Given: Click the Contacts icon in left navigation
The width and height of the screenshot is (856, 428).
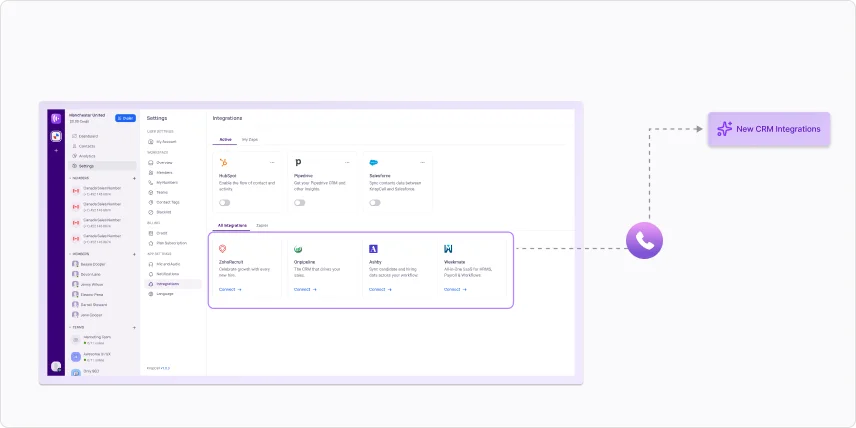Looking at the screenshot, I should point(75,146).
